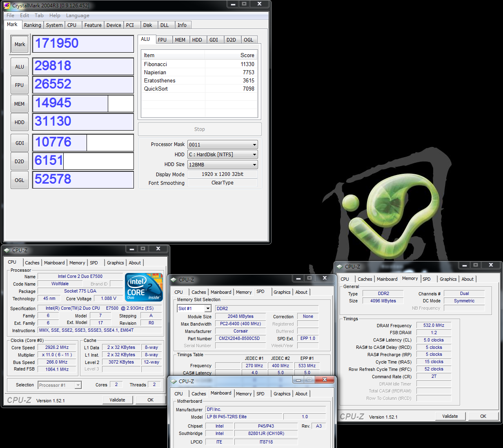Run the OGL benchmark button
Viewport: 503px width, 448px height.
pyautogui.click(x=20, y=180)
